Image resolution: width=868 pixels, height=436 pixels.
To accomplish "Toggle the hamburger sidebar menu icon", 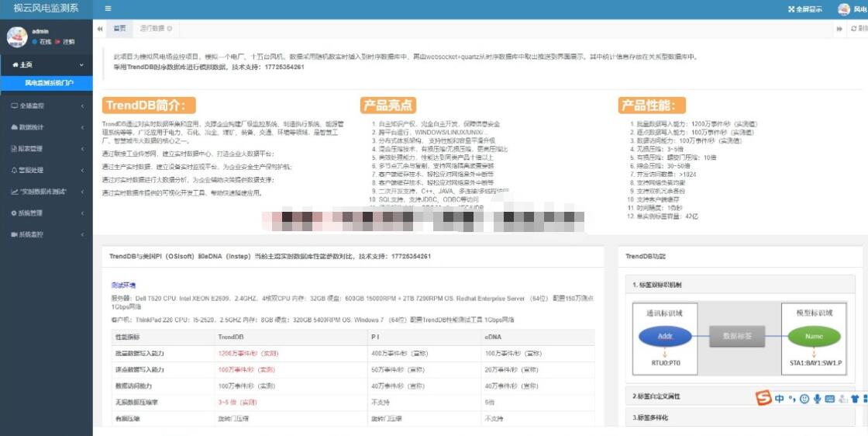I will [x=108, y=9].
